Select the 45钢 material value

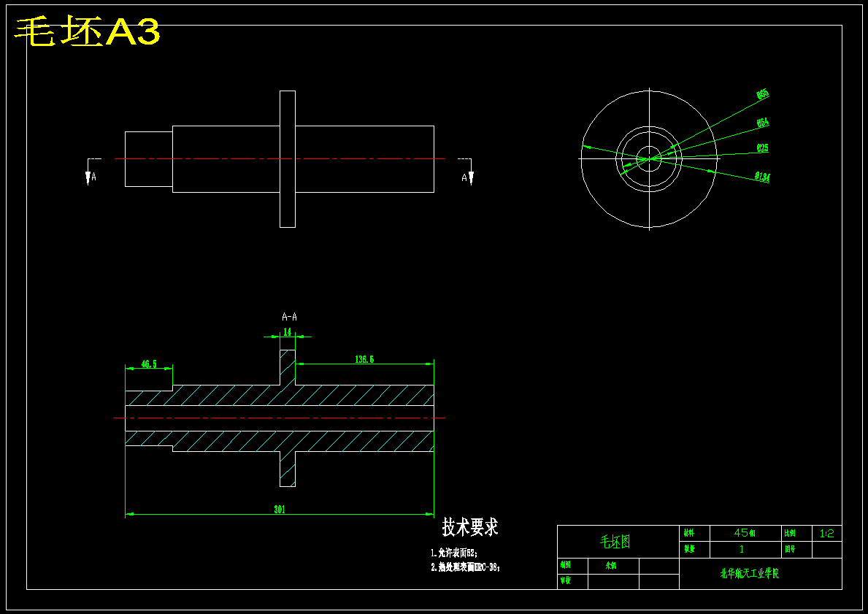[745, 533]
